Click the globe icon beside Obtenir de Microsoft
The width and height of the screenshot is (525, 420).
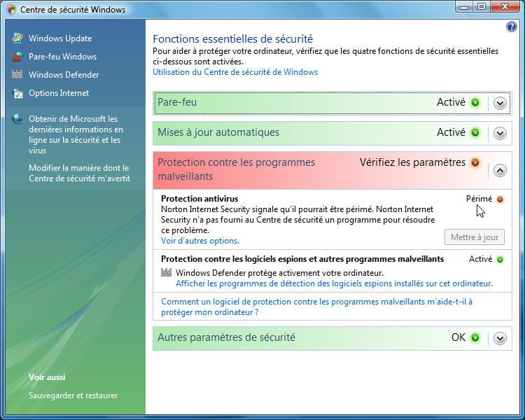coord(17,119)
